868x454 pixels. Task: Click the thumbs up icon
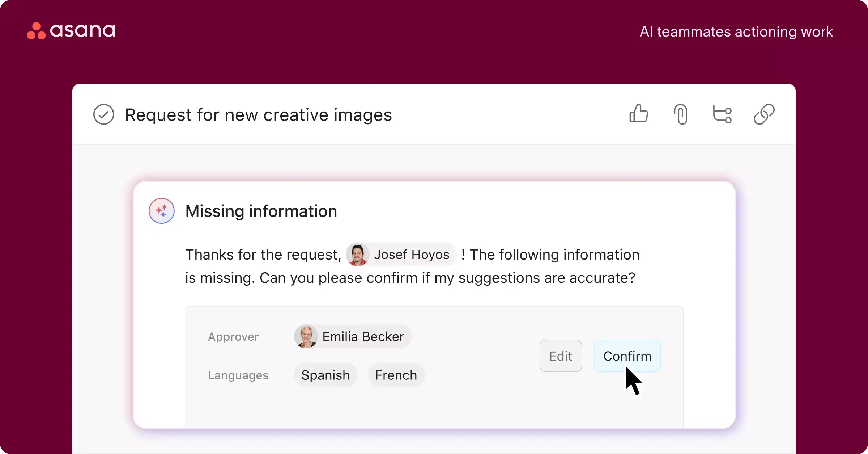click(x=638, y=114)
